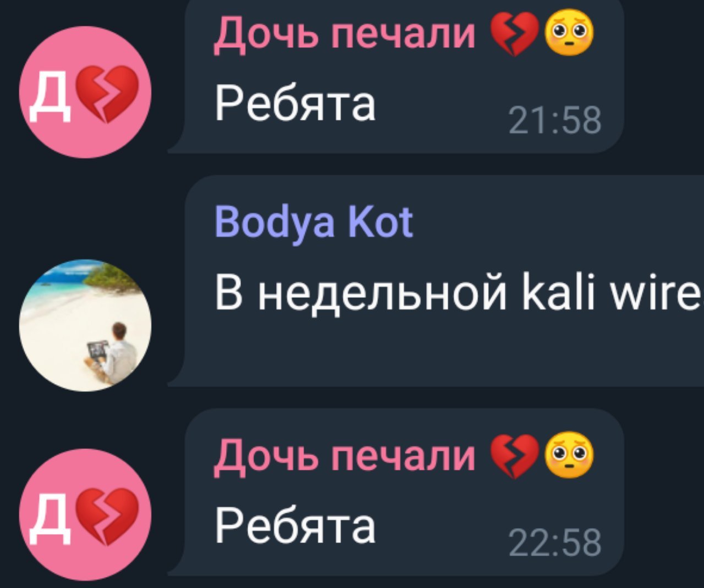The image size is (704, 588).
Task: Click the broken heart inside the top avatar
Action: (x=107, y=93)
